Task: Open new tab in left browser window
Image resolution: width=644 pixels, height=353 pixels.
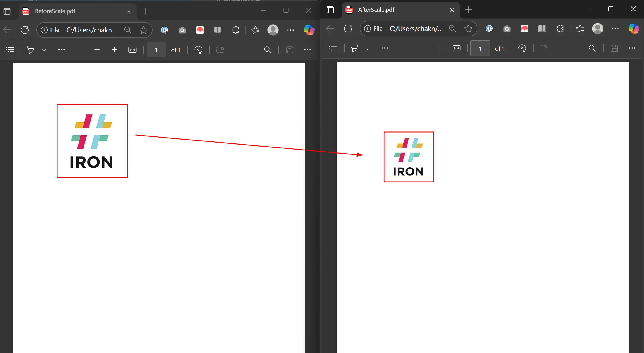Action: (145, 11)
